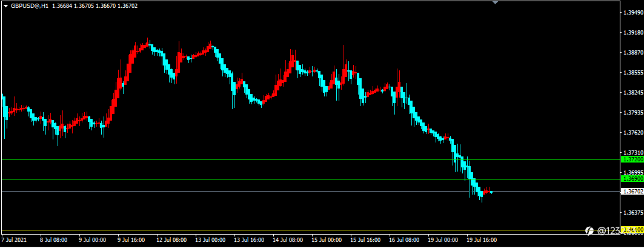Click the 8 Jul 08:00 time label
This screenshot has height=248, width=644.
tap(55, 240)
